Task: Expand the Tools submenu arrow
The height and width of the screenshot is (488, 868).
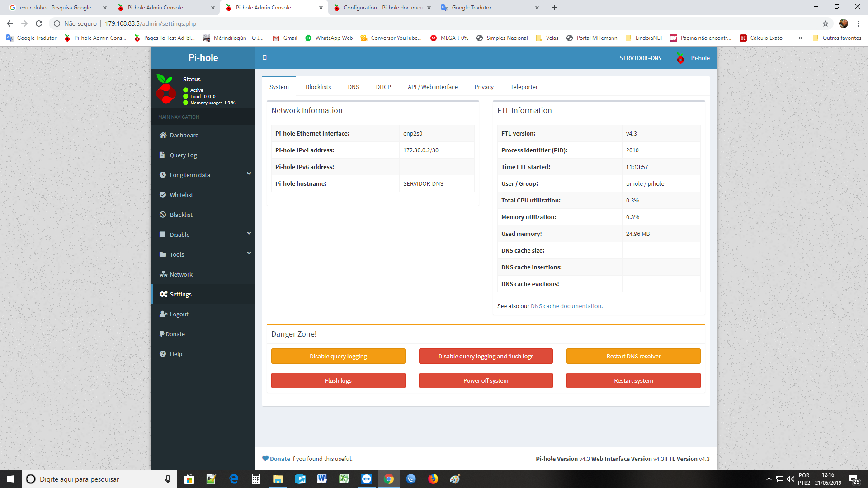Action: pos(249,253)
